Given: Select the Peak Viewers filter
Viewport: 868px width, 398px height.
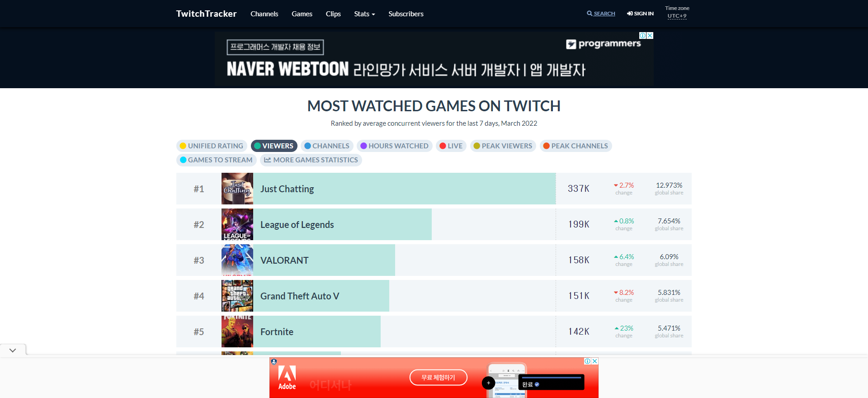Looking at the screenshot, I should point(503,146).
